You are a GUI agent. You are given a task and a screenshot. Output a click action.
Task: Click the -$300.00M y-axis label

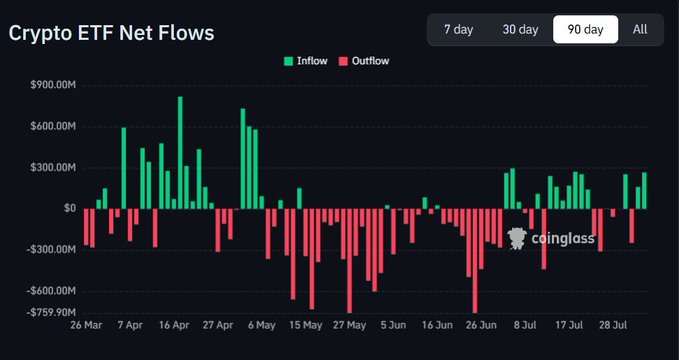pyautogui.click(x=52, y=250)
